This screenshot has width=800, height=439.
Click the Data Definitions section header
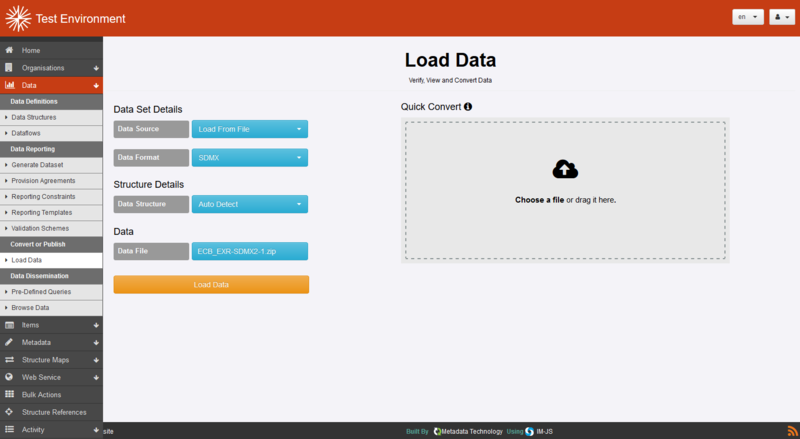click(51, 102)
